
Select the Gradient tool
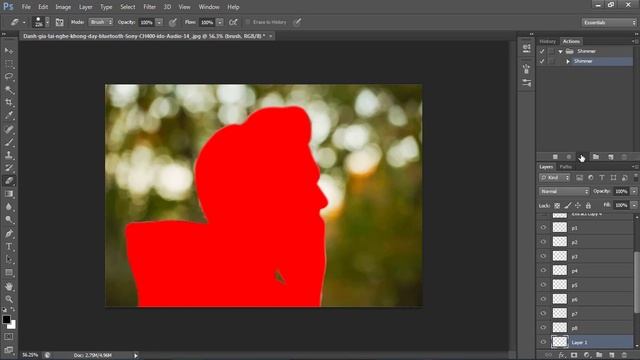(x=9, y=194)
